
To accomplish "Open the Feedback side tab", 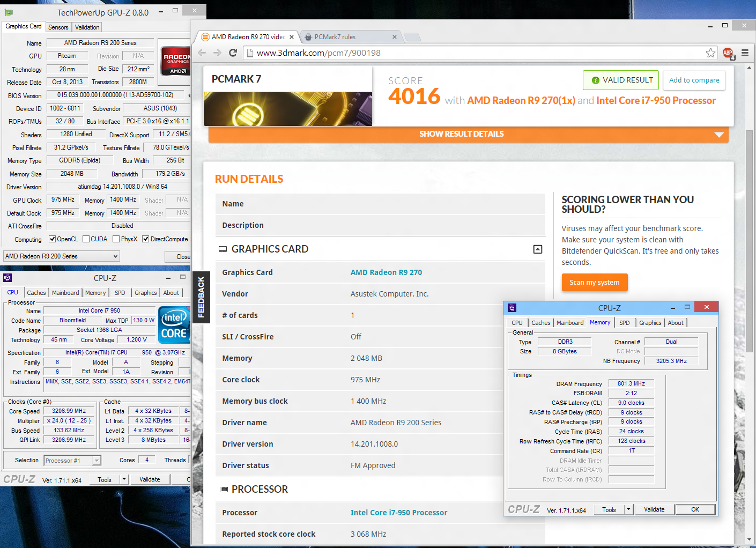I will (x=201, y=297).
